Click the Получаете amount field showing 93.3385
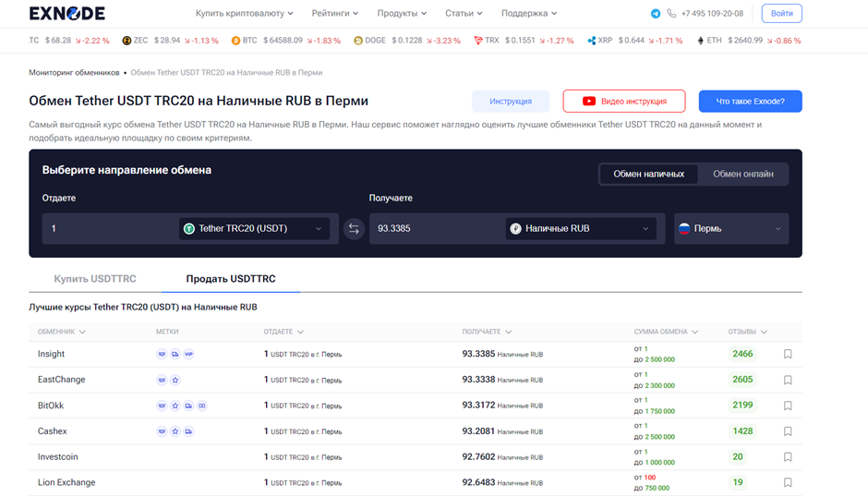The image size is (868, 497). (438, 229)
